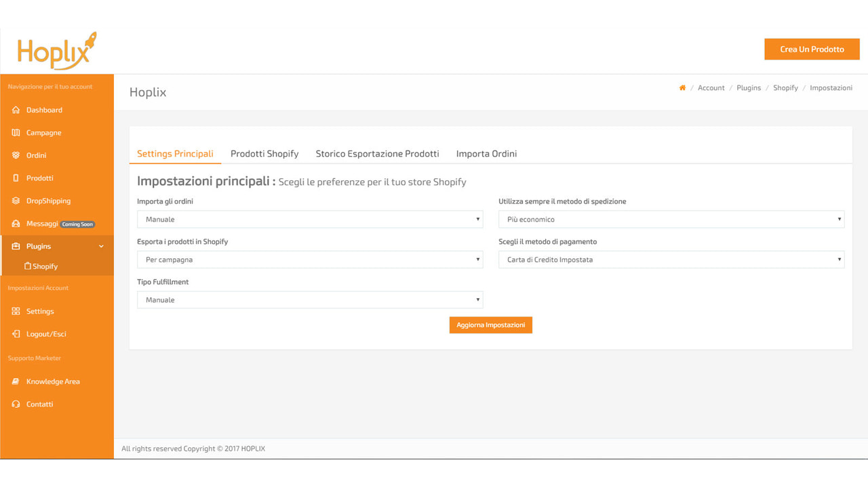Go to Prodotti via its sidebar icon

coord(41,178)
